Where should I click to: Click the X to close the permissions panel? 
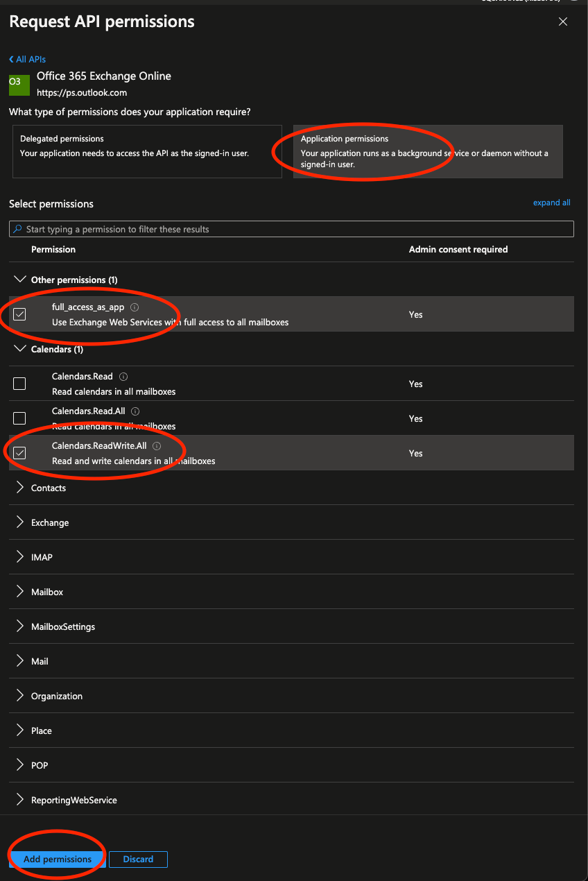563,22
